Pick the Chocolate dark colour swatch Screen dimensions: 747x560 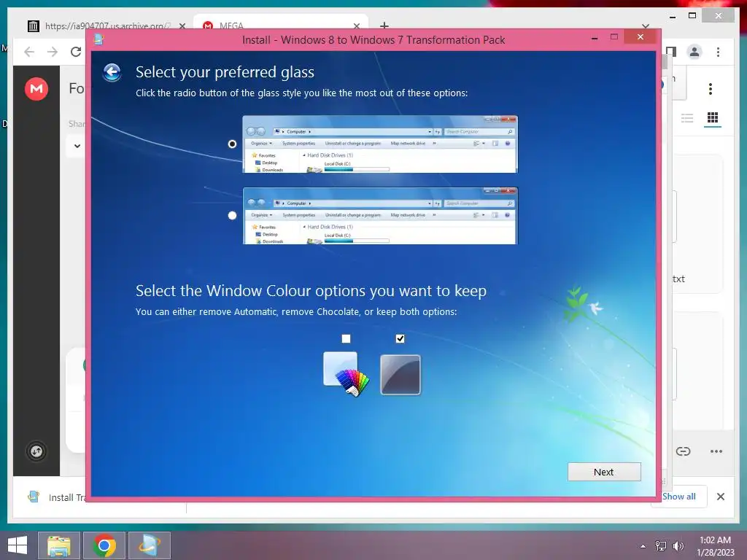[x=400, y=375]
